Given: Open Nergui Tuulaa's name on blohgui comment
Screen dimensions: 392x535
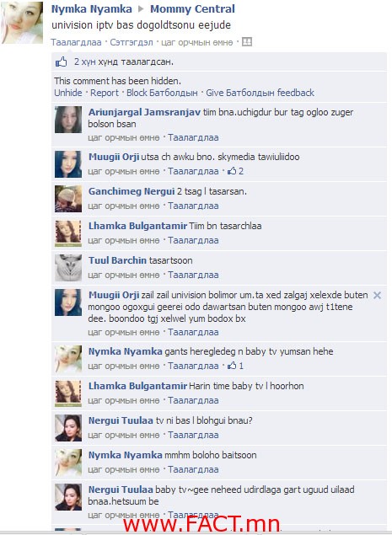Looking at the screenshot, I should coord(121,420).
